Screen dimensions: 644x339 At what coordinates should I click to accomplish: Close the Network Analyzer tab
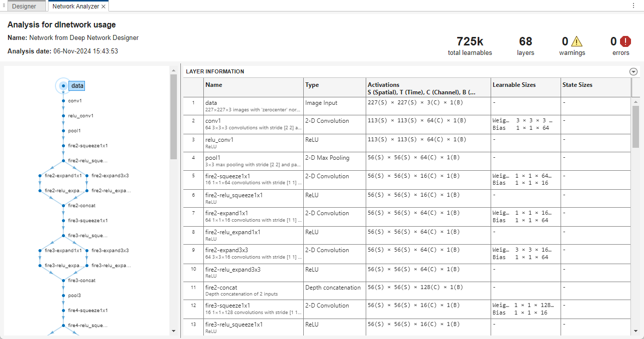103,6
